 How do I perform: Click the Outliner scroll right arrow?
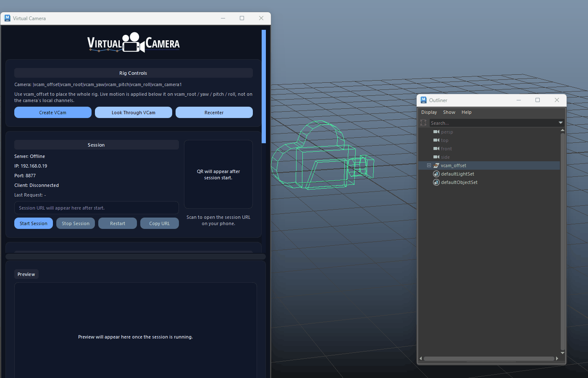point(557,359)
